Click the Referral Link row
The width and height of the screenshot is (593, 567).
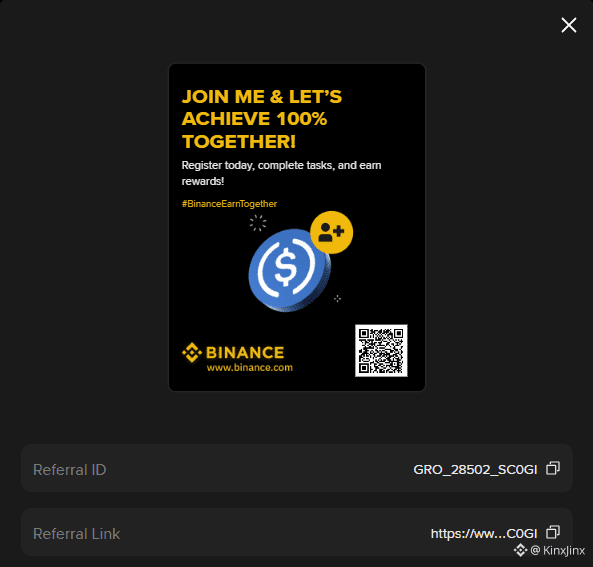(x=297, y=532)
